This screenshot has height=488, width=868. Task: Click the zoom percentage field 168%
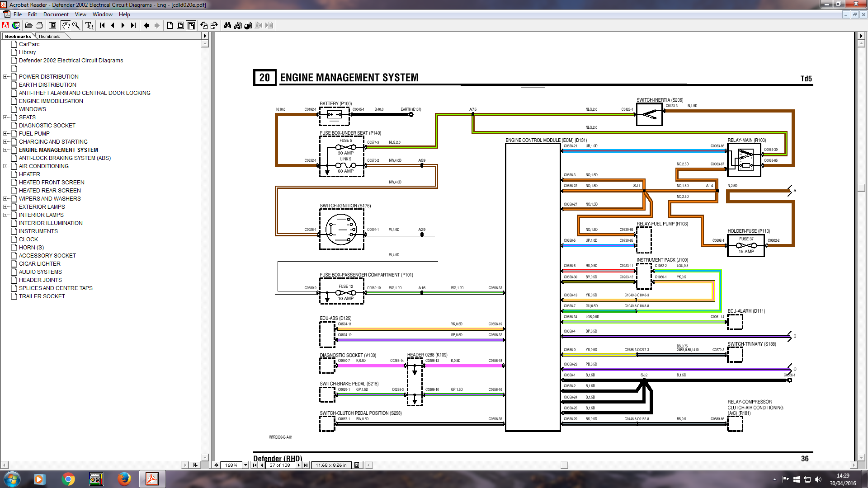tap(231, 465)
